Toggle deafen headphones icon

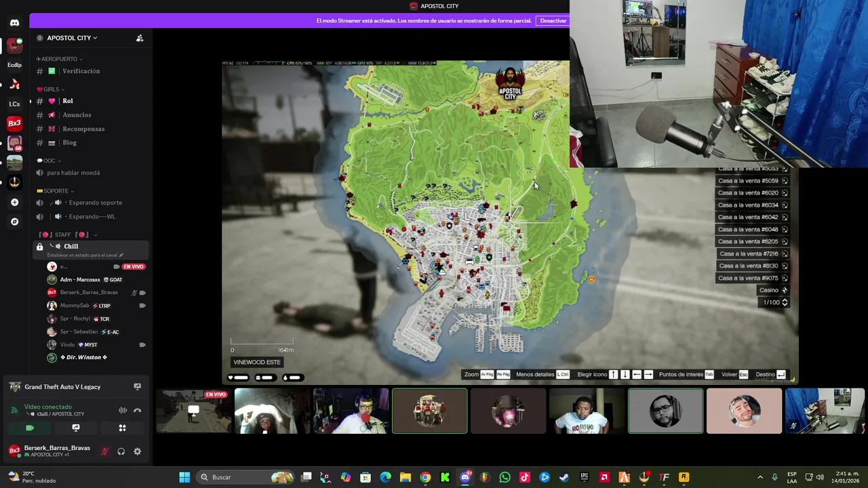[x=121, y=451]
